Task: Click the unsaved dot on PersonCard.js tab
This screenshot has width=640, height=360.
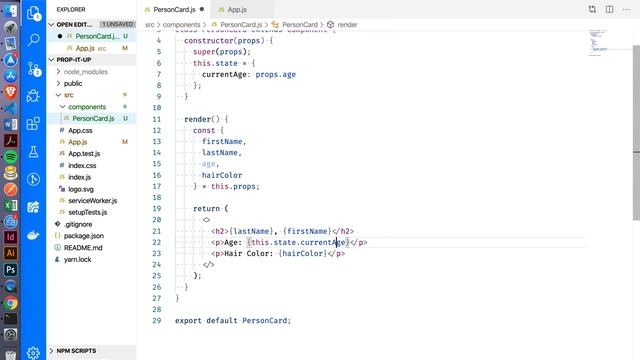Action: click(202, 9)
